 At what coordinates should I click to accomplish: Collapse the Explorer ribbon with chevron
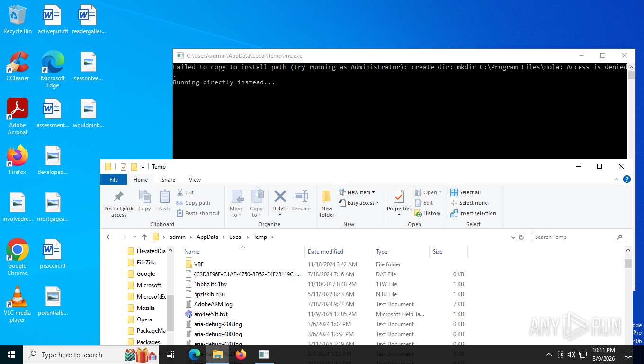coord(617,179)
